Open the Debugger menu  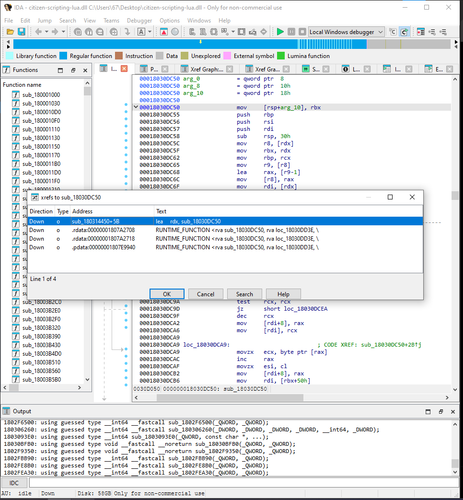point(139,21)
